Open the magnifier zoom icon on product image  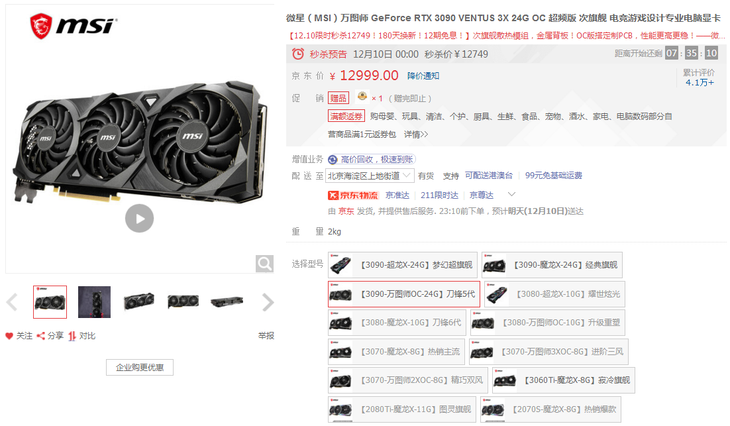pyautogui.click(x=264, y=264)
